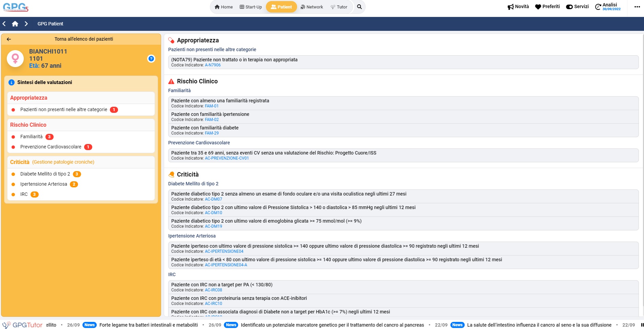Open the Network tab

pos(312,7)
